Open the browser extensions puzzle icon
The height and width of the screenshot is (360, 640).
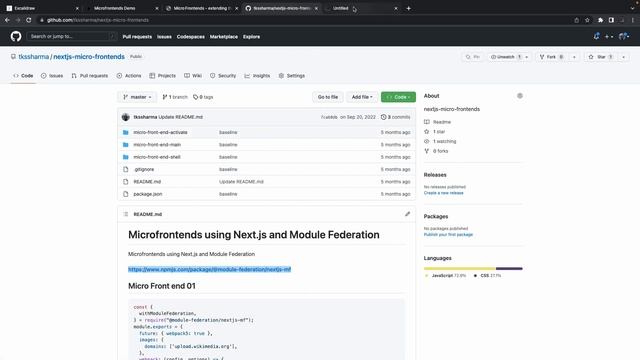(600, 20)
